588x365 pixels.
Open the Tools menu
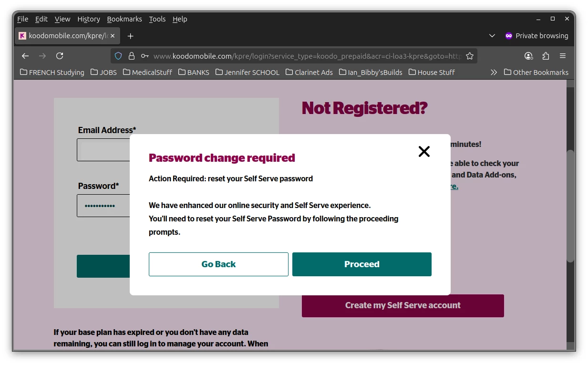[x=157, y=19]
